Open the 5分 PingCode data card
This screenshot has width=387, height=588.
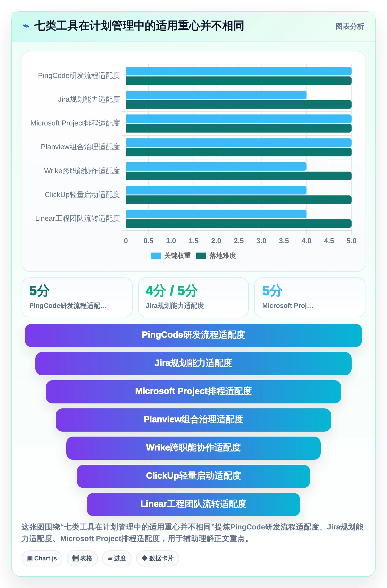pyautogui.click(x=77, y=297)
